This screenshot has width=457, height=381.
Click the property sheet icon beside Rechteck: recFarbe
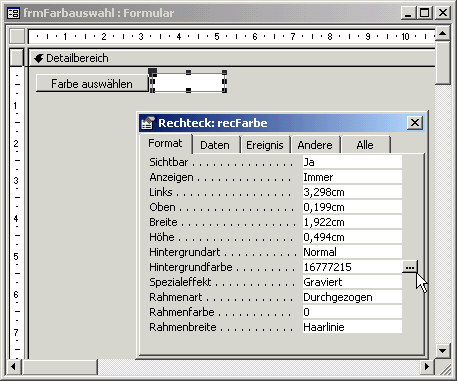coord(148,123)
